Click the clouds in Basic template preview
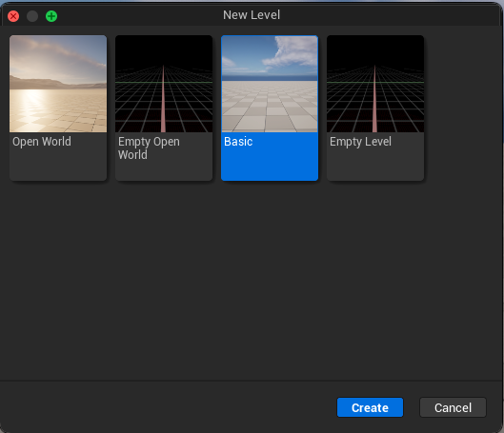Screen dimensions: 504x433 click(291, 53)
